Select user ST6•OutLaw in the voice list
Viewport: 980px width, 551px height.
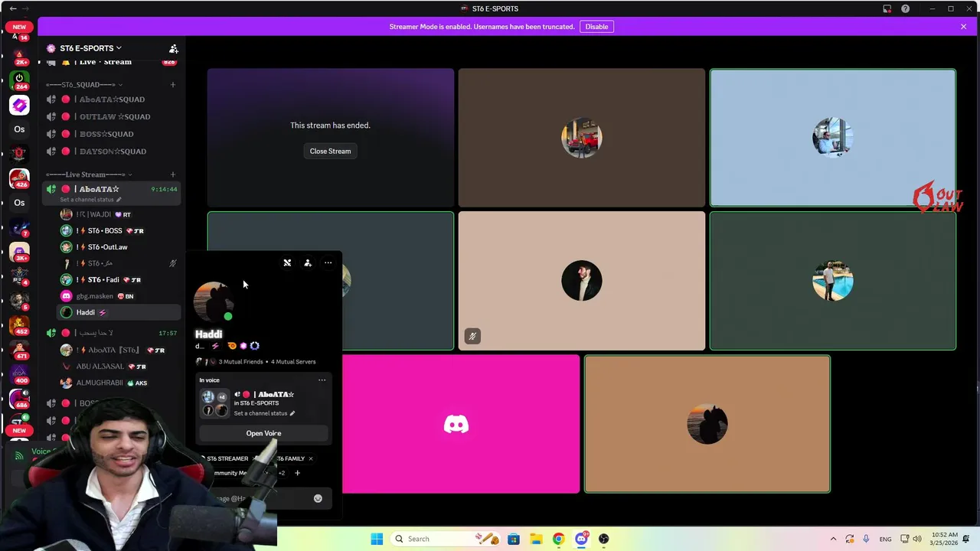click(x=118, y=247)
